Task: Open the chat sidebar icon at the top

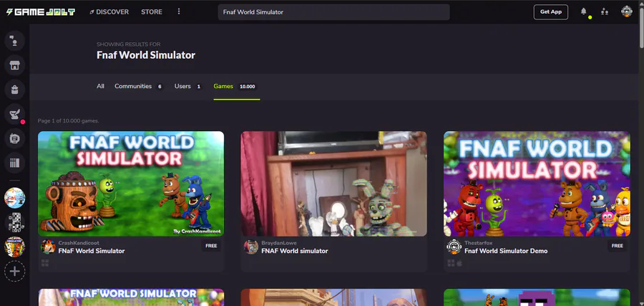Action: [15, 41]
